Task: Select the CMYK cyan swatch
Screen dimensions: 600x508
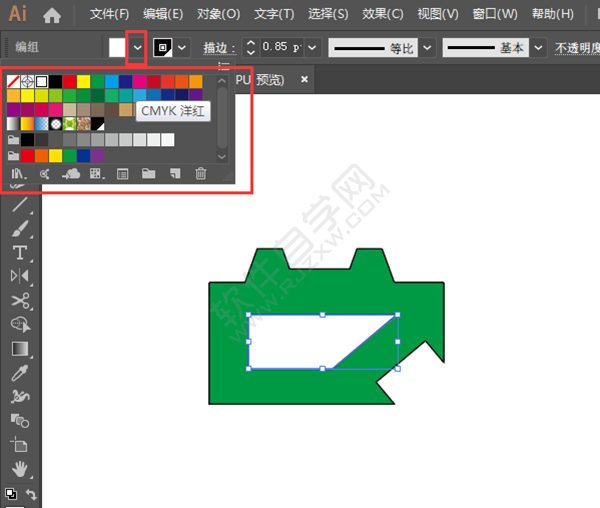Action: click(111, 81)
